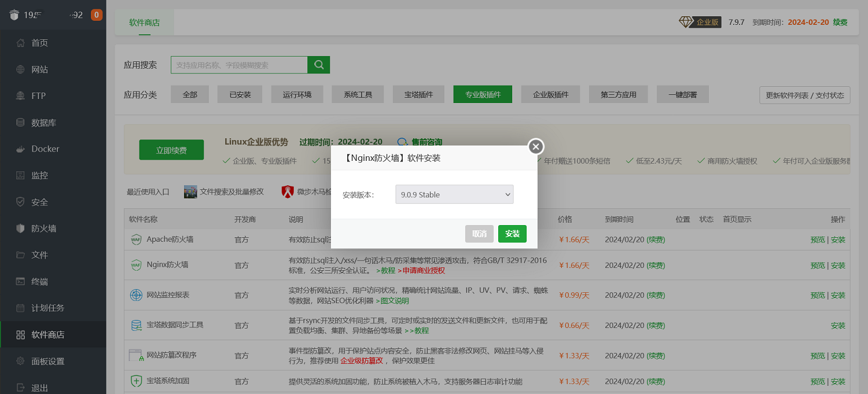Click the 数据库 database sidebar icon
Viewport: 868px width, 394px height.
point(20,123)
